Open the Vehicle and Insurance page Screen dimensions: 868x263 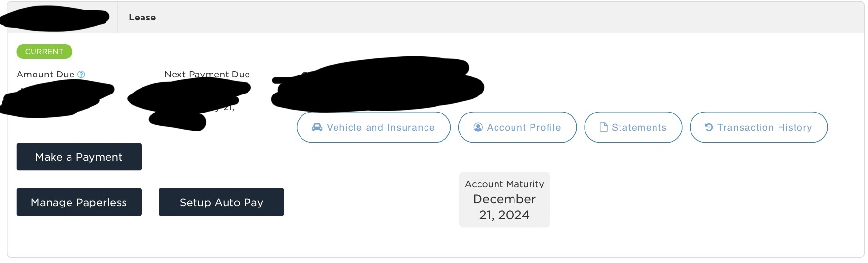point(373,127)
